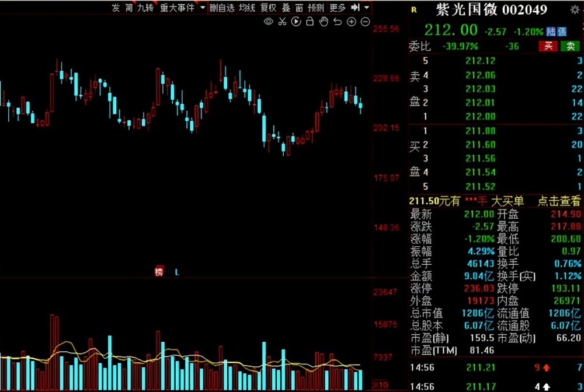Click the ask price 212.06 in 卖 4 row
This screenshot has width=584, height=392.
coord(481,75)
